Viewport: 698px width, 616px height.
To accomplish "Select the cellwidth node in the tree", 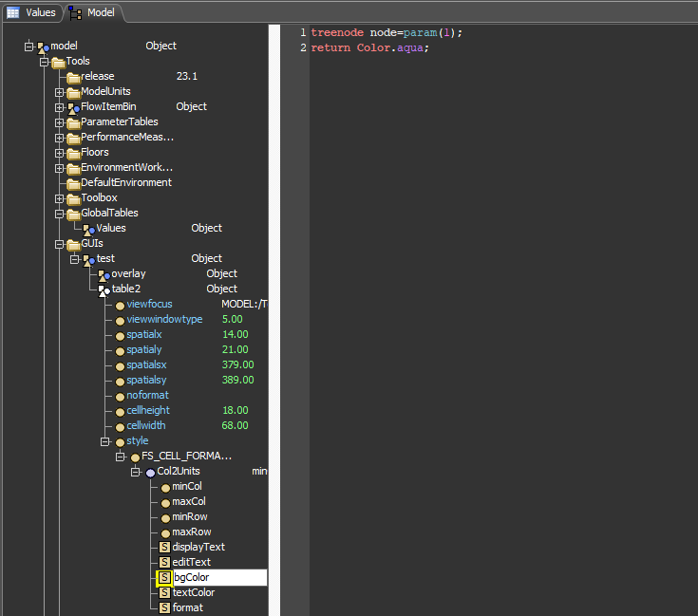I will 147,426.
